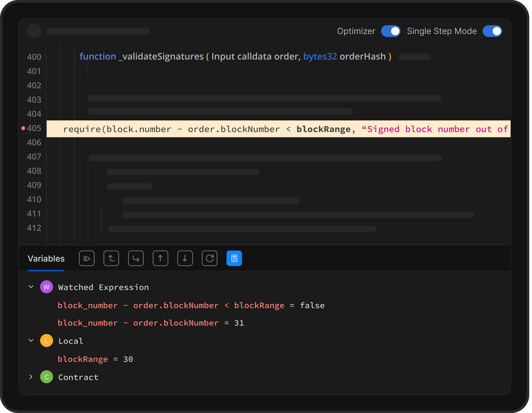Image resolution: width=532 pixels, height=413 pixels.
Task: Click the step back debugger icon
Action: 111,258
